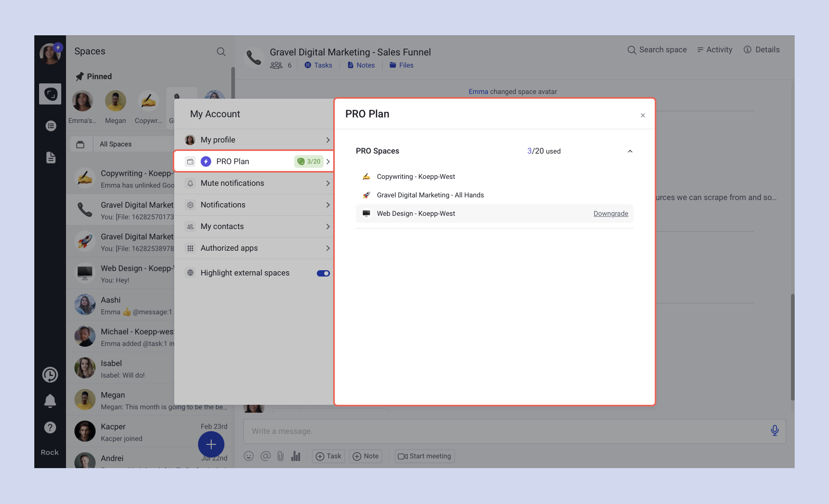Click the bell notifications icon in sidebar

pyautogui.click(x=50, y=401)
